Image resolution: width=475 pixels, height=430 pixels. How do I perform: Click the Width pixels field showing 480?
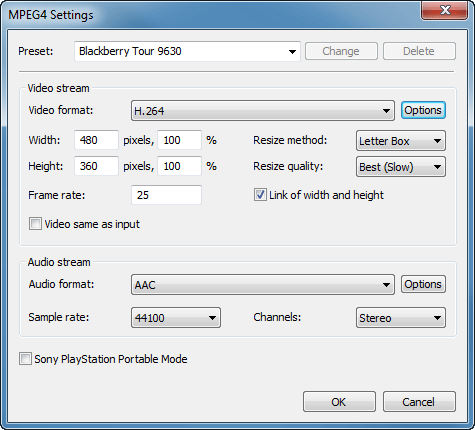96,140
